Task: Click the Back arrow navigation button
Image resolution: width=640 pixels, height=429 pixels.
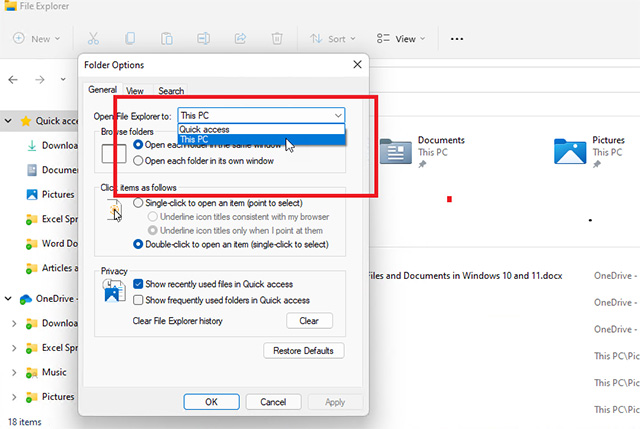Action: [13, 79]
